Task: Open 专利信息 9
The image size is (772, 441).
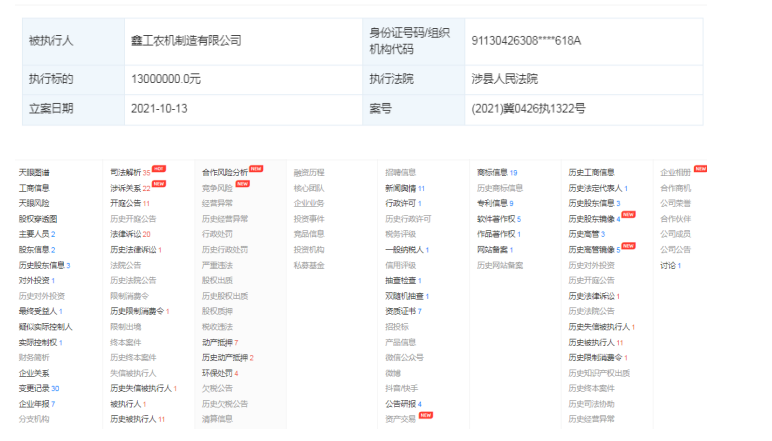Action: (495, 203)
